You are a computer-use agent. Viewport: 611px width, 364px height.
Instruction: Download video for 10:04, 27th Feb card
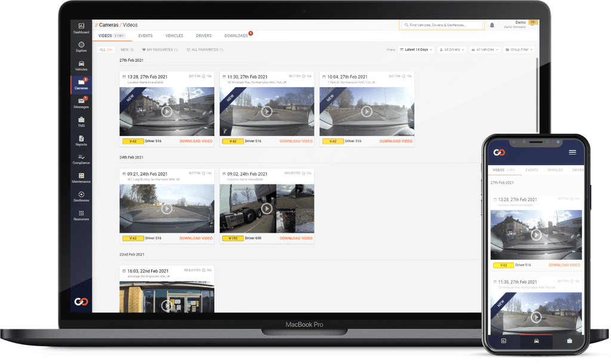396,141
